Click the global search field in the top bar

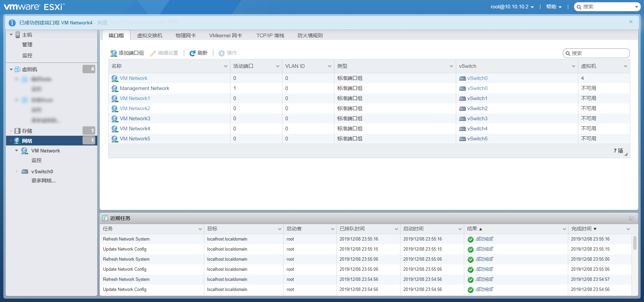(607, 7)
